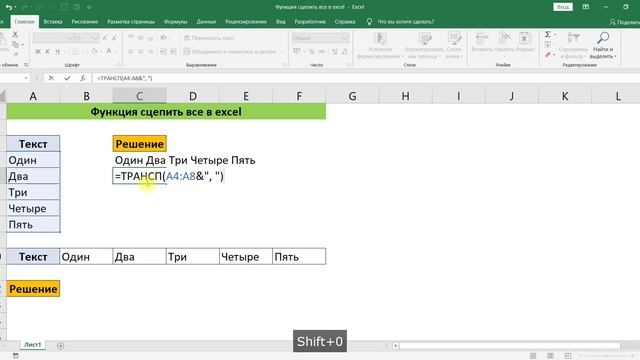Open the font name dropdown
Screen dimensions: 640x360
coord(69,38)
